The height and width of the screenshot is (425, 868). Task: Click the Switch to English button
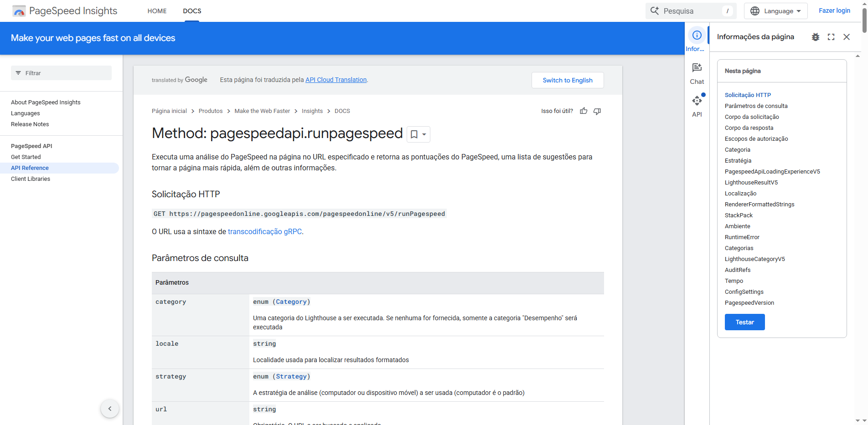(x=568, y=80)
